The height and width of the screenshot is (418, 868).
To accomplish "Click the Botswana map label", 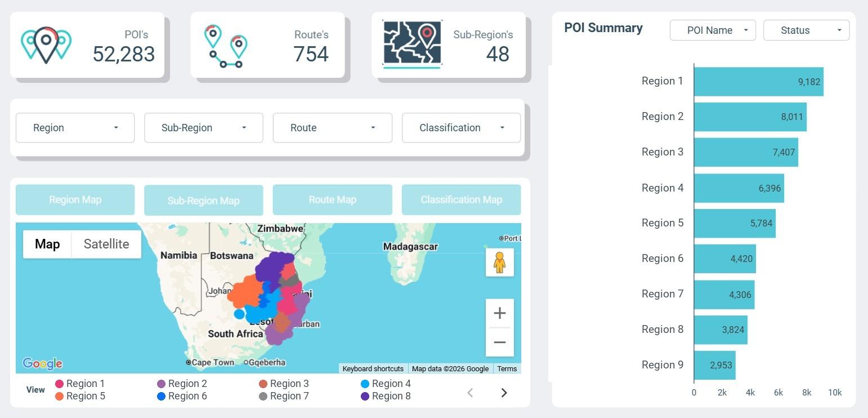I will (232, 256).
